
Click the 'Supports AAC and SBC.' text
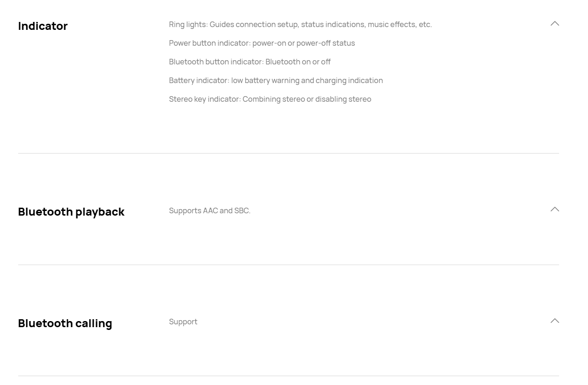(209, 210)
